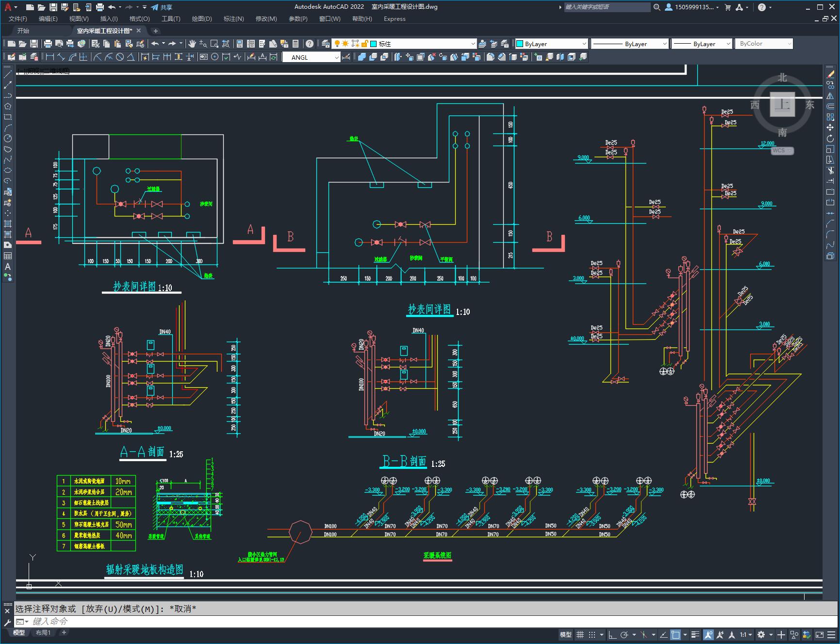The height and width of the screenshot is (644, 840).
Task: Open the 格式(O) menu
Action: [139, 18]
